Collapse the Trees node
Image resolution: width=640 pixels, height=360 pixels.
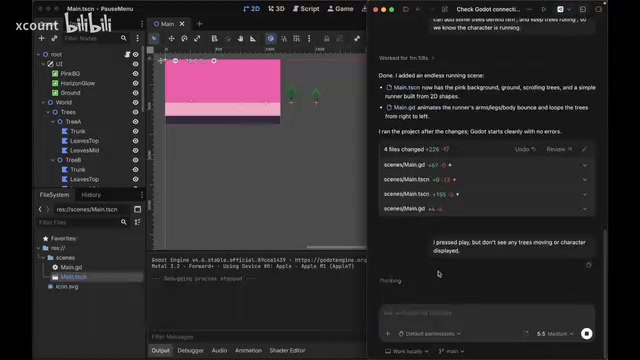click(48, 112)
